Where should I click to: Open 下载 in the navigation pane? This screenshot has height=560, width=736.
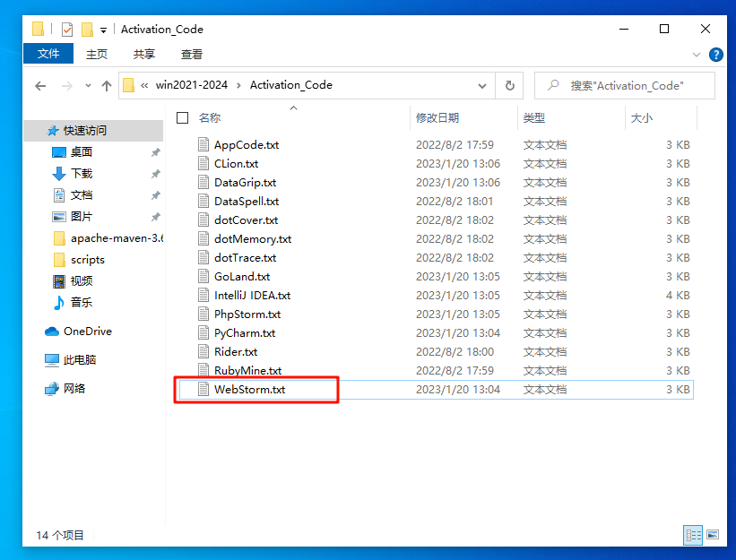pyautogui.click(x=82, y=174)
